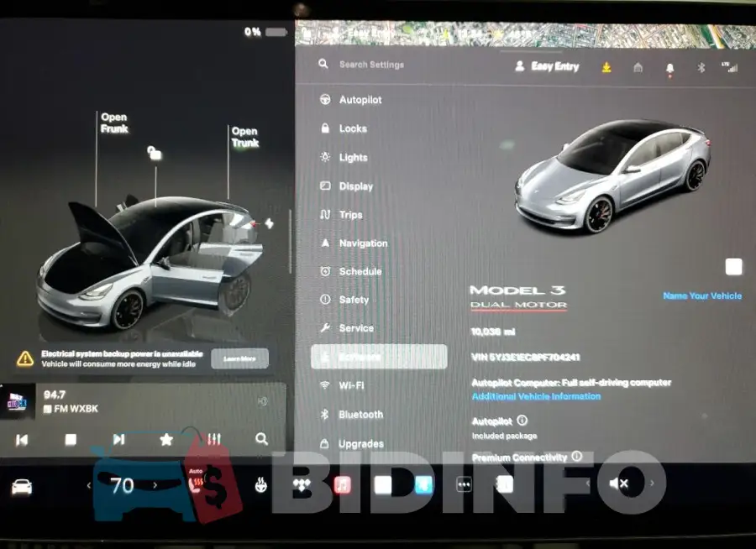Open the seat heater control icon
The image size is (756, 549).
coord(197,483)
